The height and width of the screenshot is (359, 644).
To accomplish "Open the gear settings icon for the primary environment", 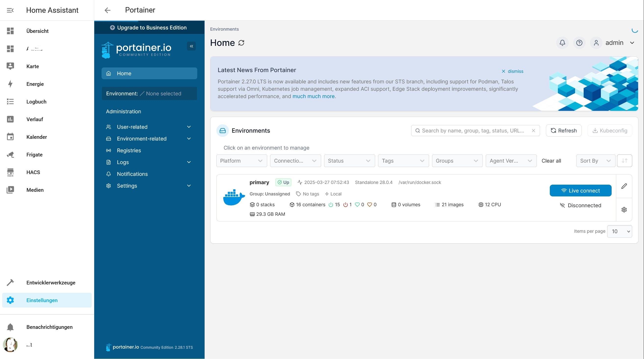I will point(624,210).
